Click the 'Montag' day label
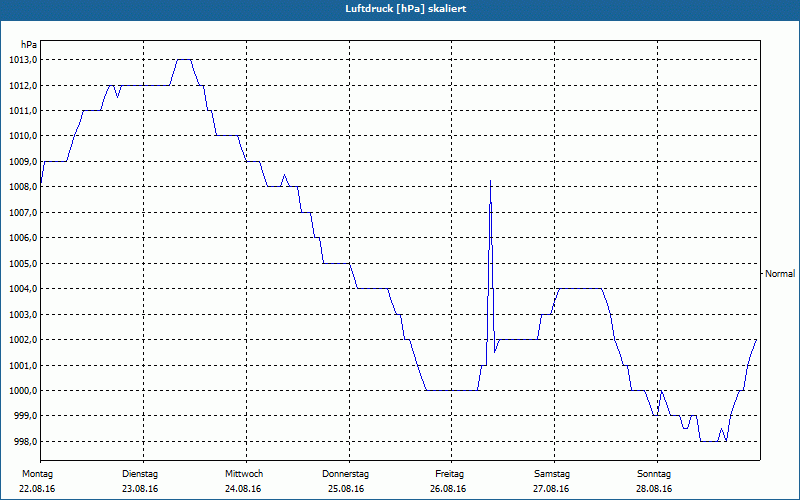The width and height of the screenshot is (800, 500). point(37,474)
